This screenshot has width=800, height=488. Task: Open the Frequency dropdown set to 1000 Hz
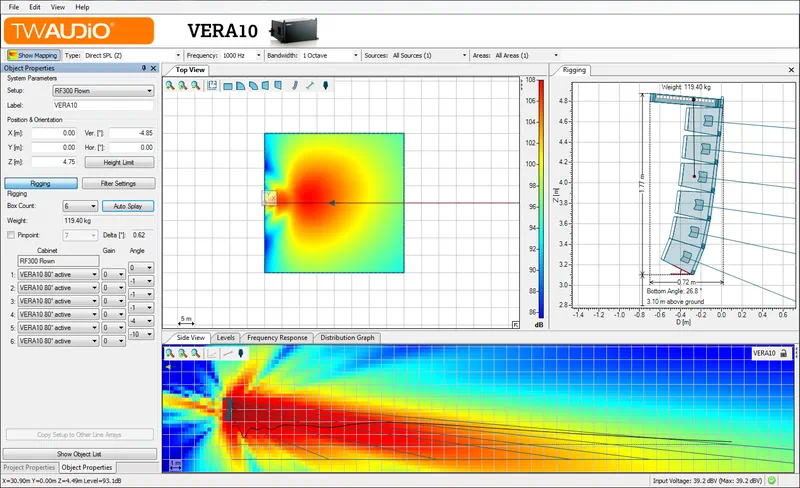[x=242, y=55]
